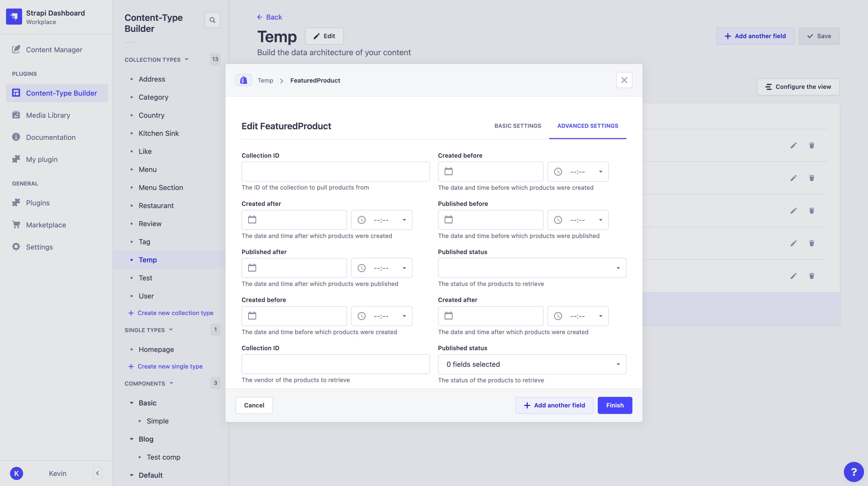This screenshot has height=486, width=868.
Task: Collapse the sidebar with the chevron near Kevin
Action: (x=97, y=473)
